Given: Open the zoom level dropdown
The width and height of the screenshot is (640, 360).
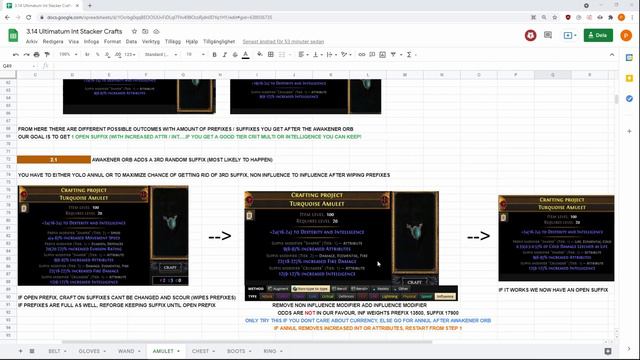Looking at the screenshot, I should pos(68,54).
